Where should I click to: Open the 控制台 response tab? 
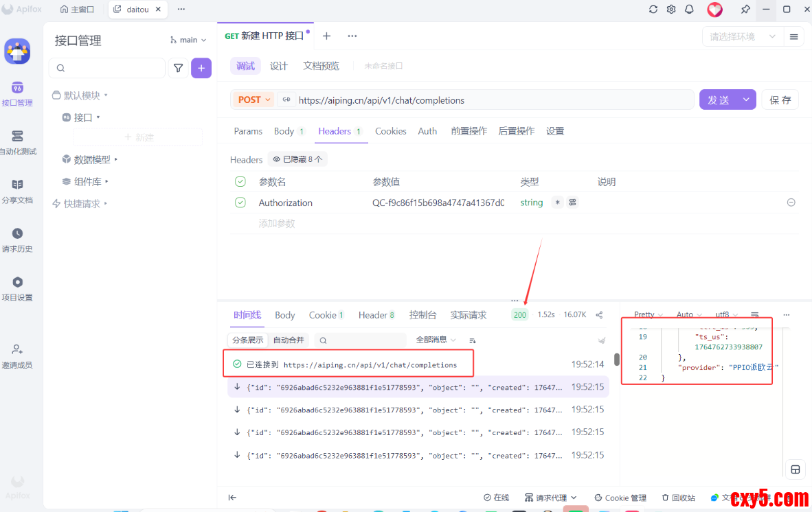tap(422, 315)
